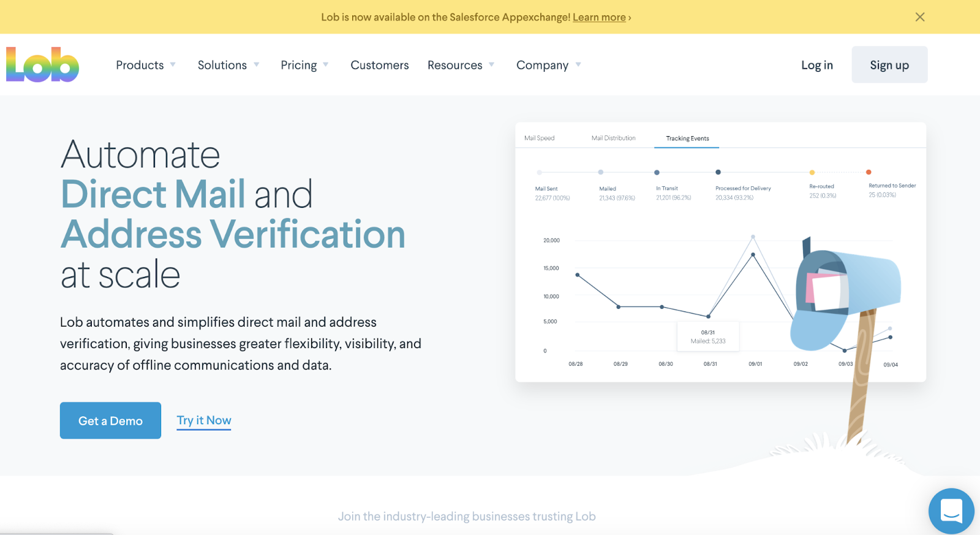Expand the Company dropdown arrow
Screen dimensions: 980x535
[x=578, y=64]
